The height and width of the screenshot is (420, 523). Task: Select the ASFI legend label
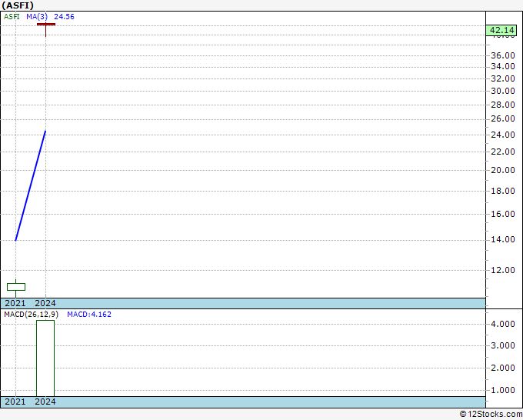[x=13, y=15]
